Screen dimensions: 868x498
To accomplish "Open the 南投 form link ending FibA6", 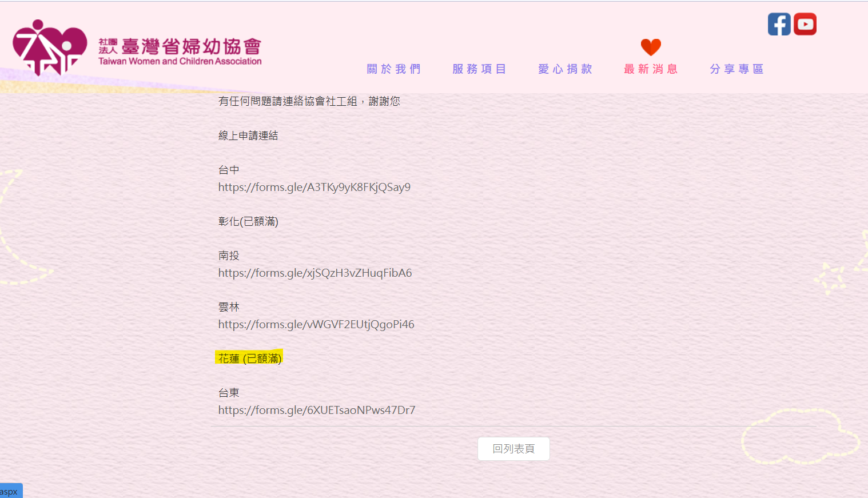I will click(315, 273).
